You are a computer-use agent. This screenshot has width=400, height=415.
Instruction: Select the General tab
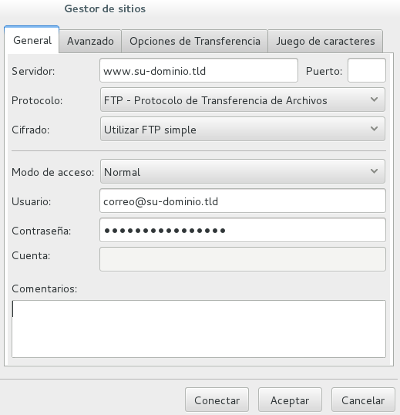pos(32,40)
